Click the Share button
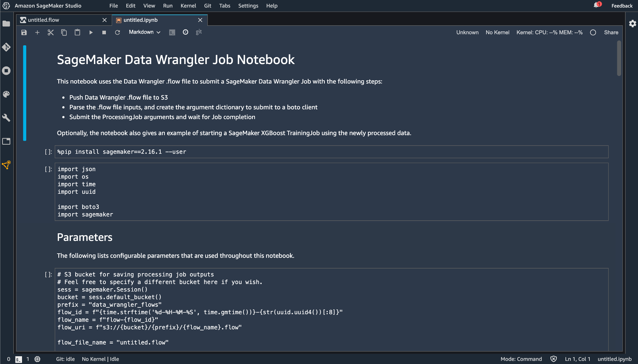Image resolution: width=638 pixels, height=364 pixels. click(611, 32)
